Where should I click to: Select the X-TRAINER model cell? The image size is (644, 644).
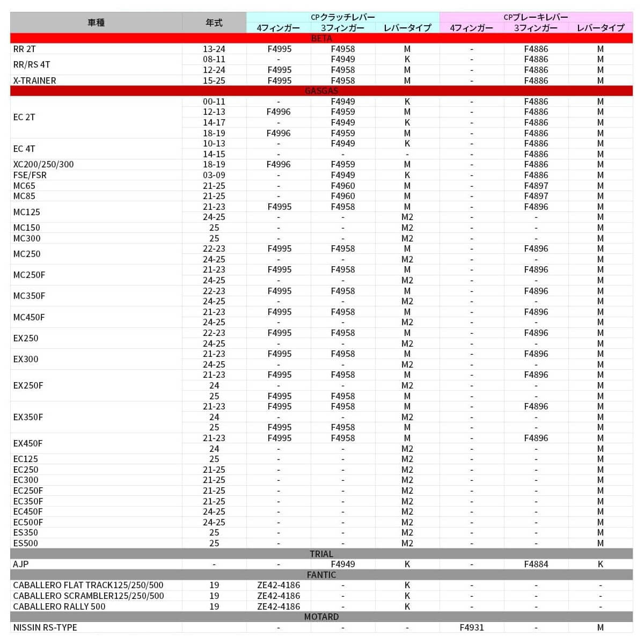(96, 80)
